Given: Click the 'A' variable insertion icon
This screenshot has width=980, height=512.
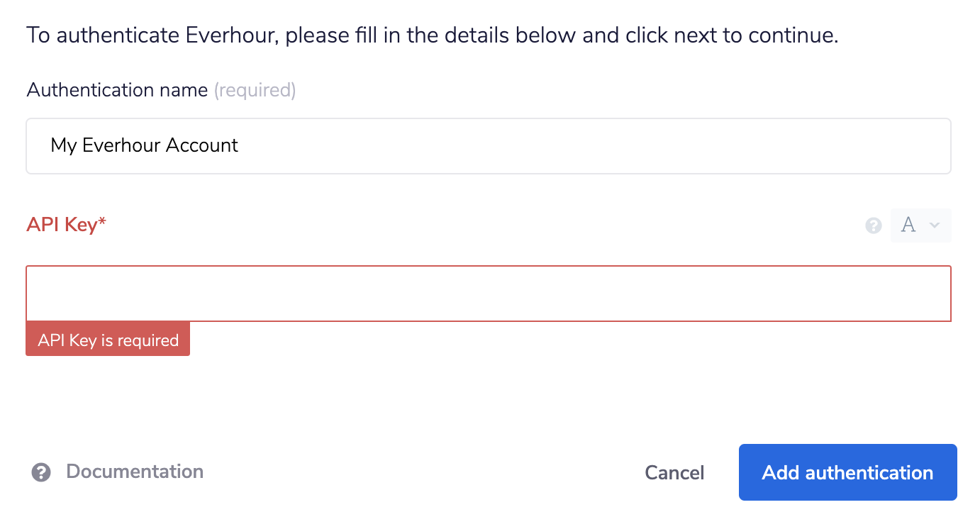Looking at the screenshot, I should 908,225.
